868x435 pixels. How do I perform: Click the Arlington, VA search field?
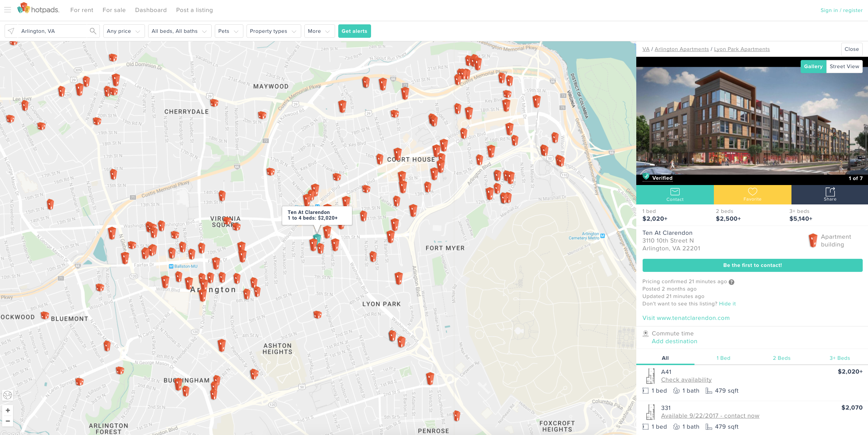[52, 31]
